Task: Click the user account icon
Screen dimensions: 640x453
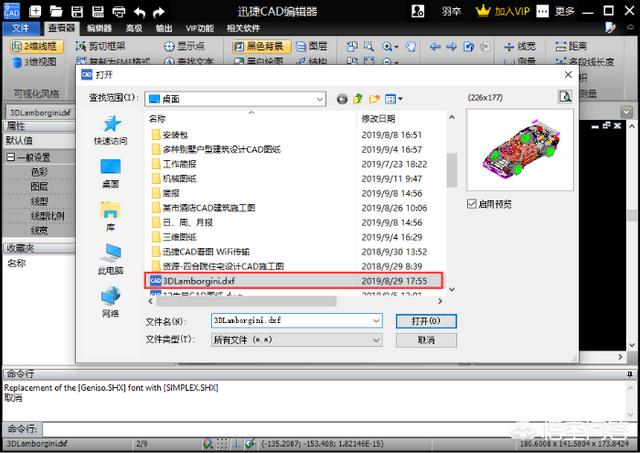Action: [x=418, y=11]
